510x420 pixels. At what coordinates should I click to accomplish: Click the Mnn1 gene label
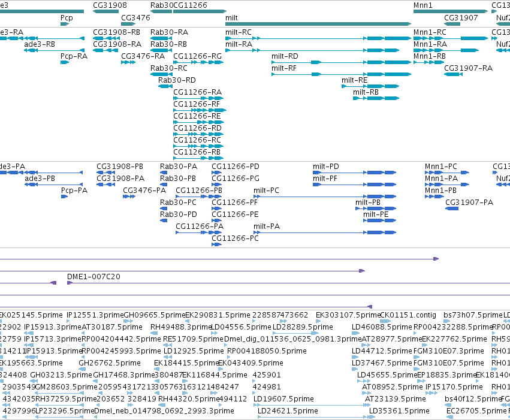click(x=423, y=5)
